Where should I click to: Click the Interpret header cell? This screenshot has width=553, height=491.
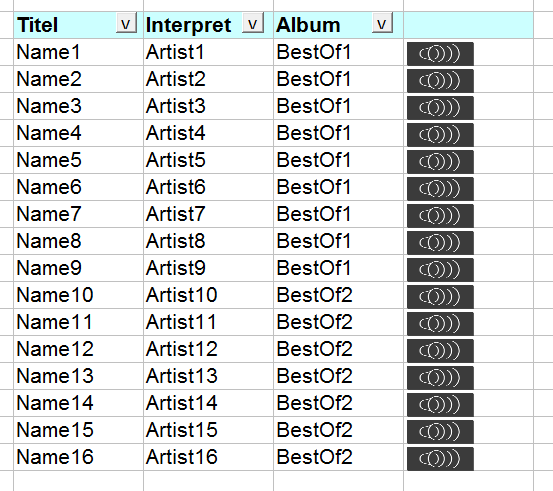pyautogui.click(x=208, y=25)
